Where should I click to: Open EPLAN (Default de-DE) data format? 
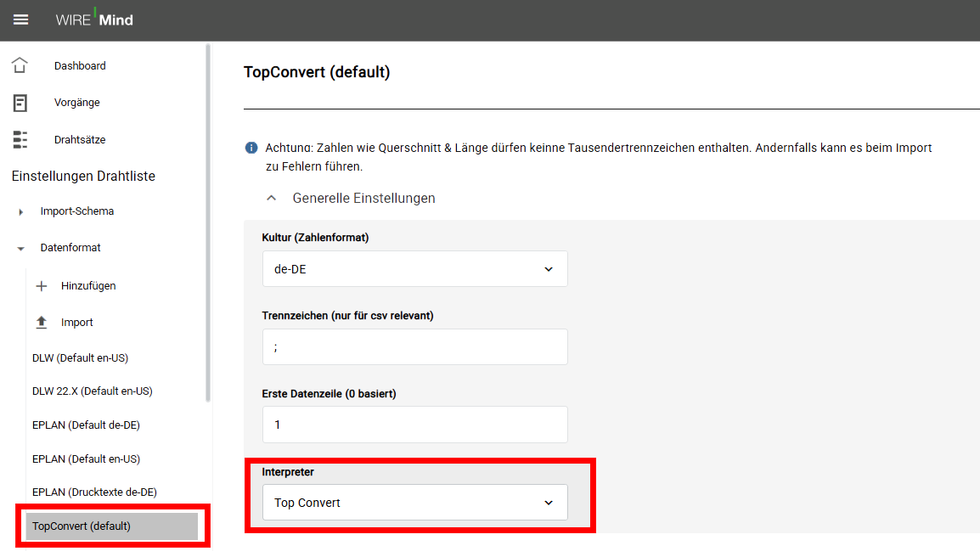[86, 425]
